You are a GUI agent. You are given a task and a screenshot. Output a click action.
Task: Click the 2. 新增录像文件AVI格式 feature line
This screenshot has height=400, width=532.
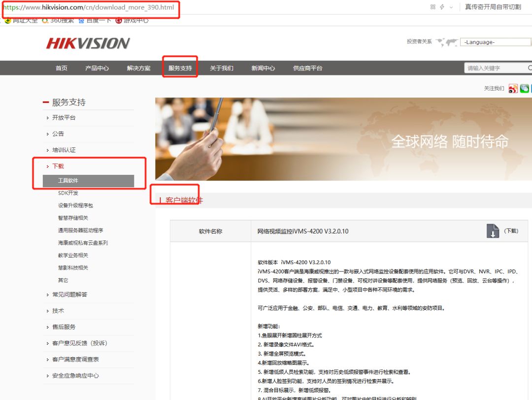(x=286, y=345)
